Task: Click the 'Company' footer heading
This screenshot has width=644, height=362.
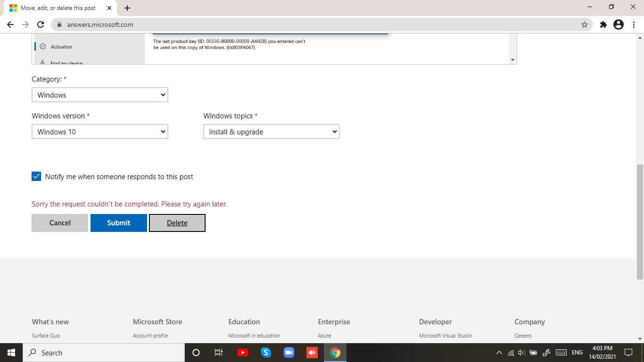Action: (x=530, y=322)
